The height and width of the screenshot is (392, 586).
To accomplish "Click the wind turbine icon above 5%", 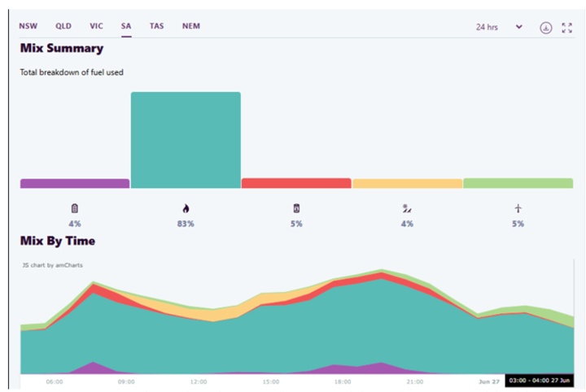I will (518, 209).
